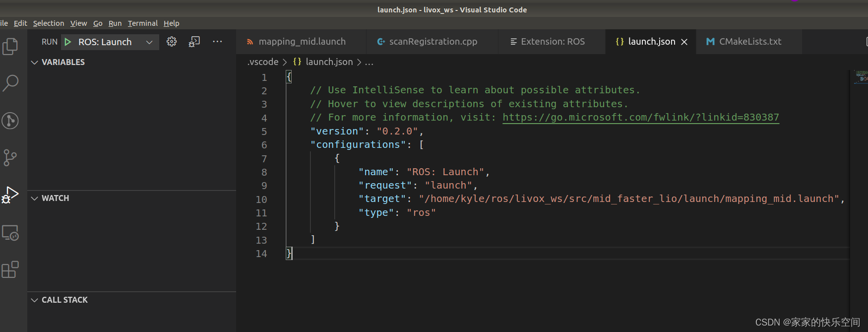Open the Edit menu

tap(20, 23)
